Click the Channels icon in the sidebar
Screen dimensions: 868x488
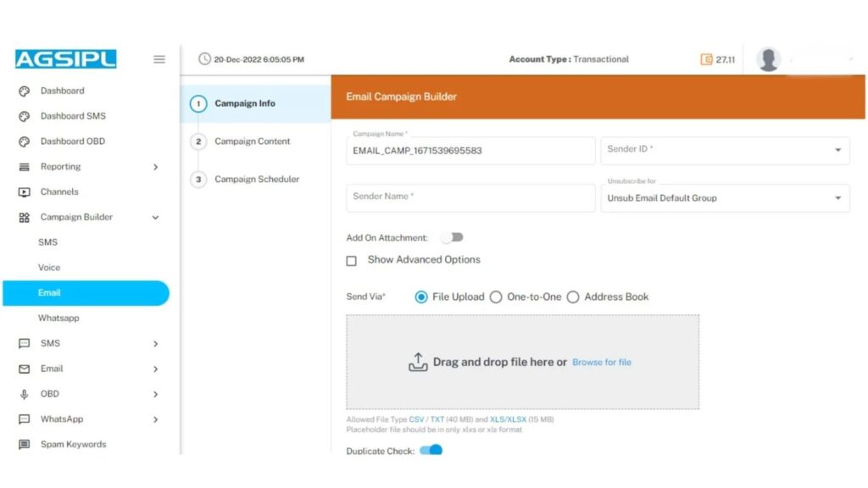pos(25,192)
